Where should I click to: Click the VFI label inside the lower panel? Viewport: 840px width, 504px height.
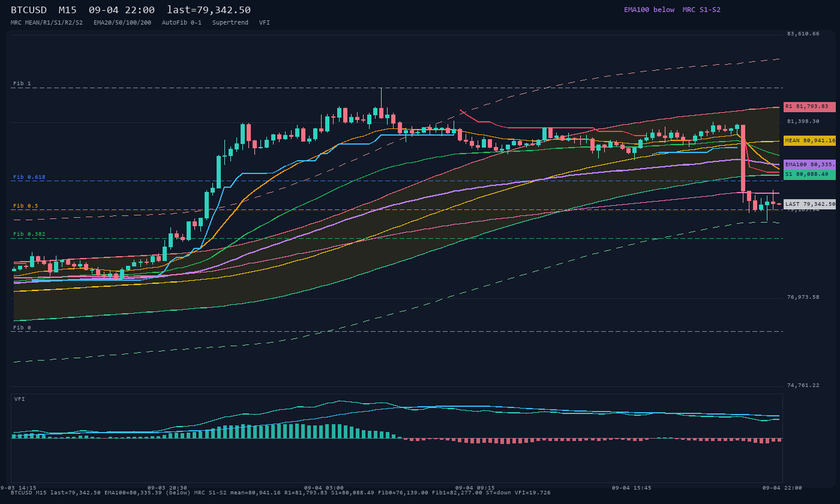(x=20, y=399)
